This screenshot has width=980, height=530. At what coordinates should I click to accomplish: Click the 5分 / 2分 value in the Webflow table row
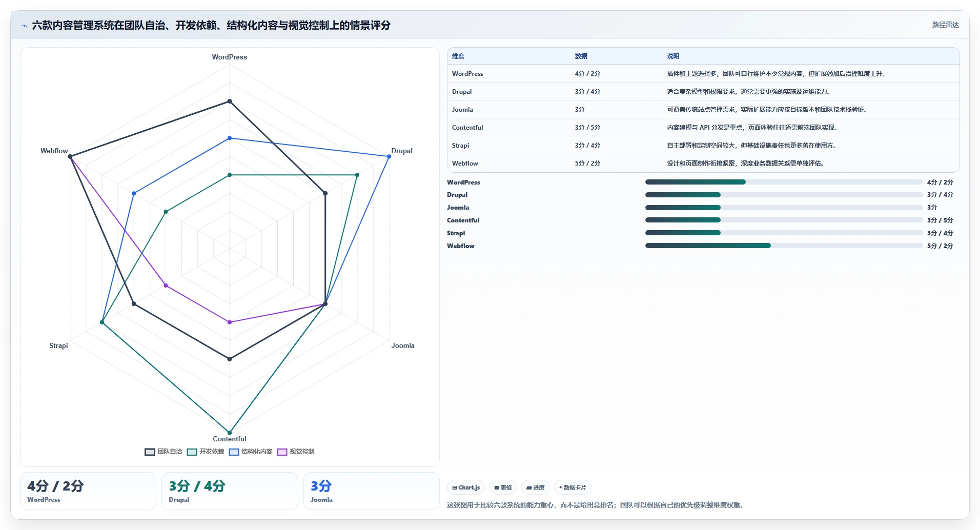[587, 164]
